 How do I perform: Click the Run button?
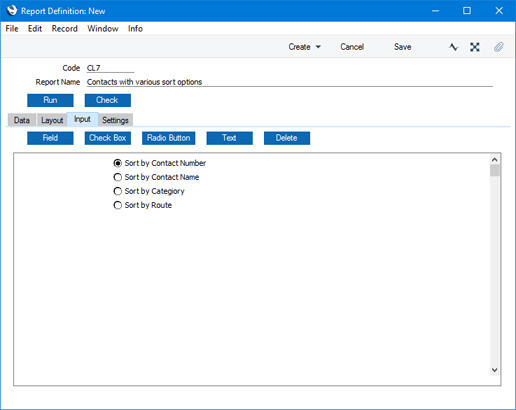point(50,100)
